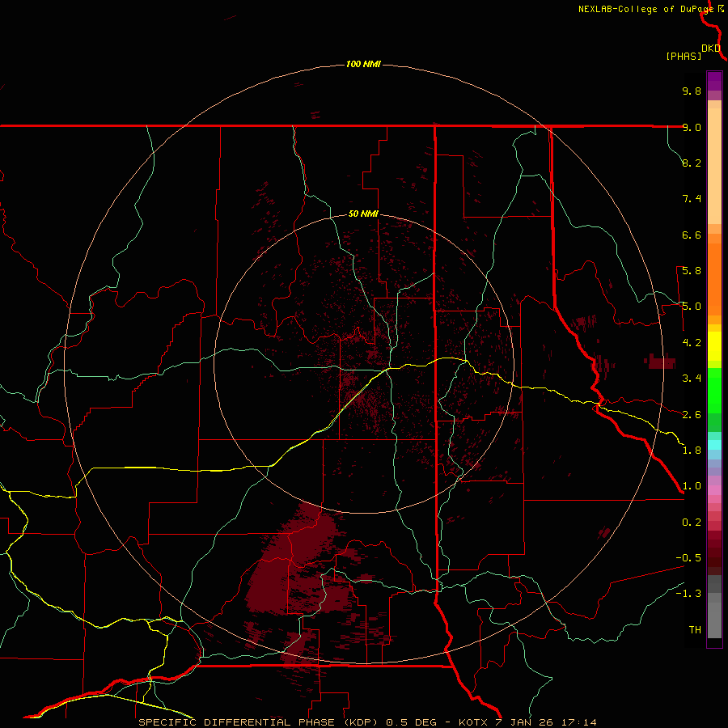This screenshot has width=728, height=728.
Task: Click the (KDP) product abbreviation in the caption
Action: pyautogui.click(x=359, y=722)
